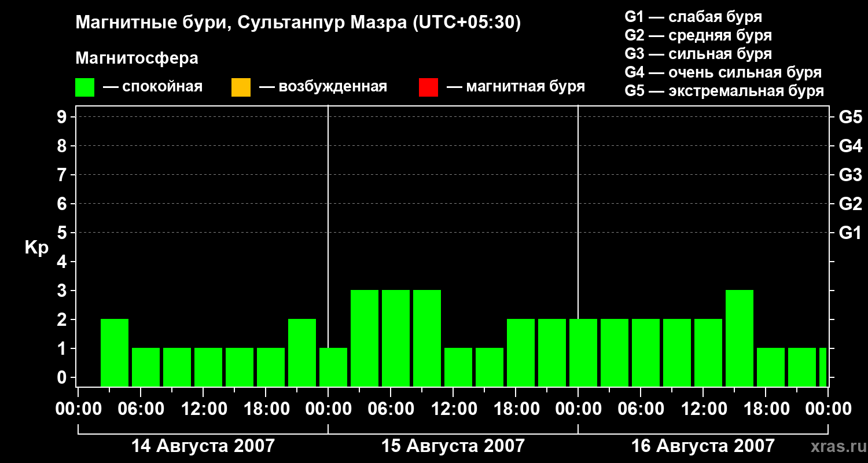Click the '18:00' time label under 16 August

point(766,409)
